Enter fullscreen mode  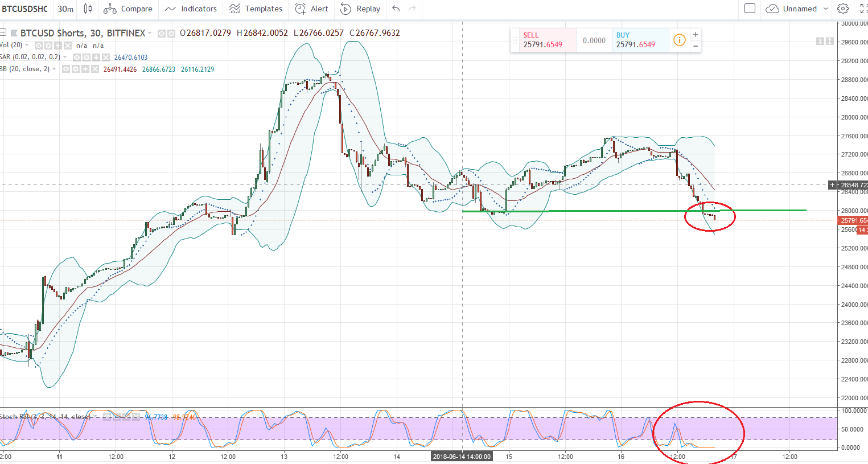[863, 9]
